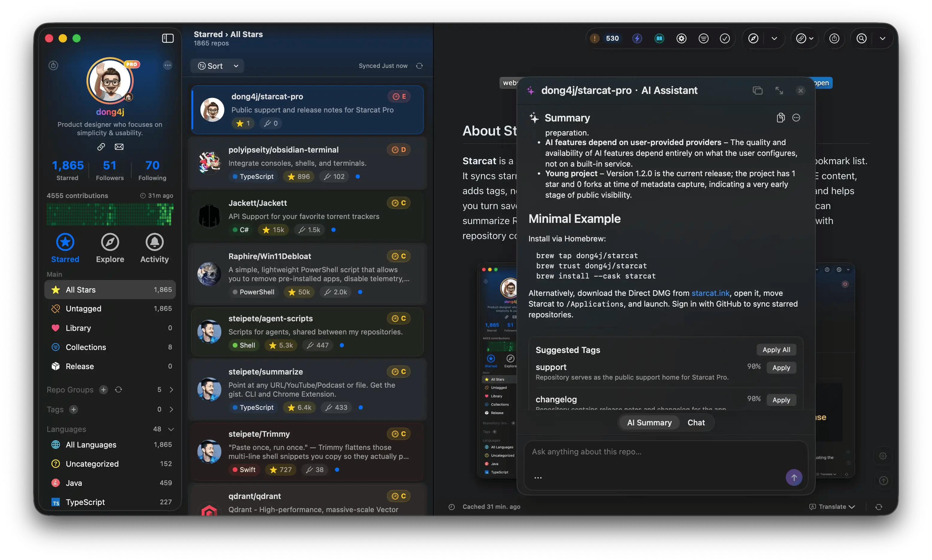932x560 pixels.
Task: Collapse the Languages section
Action: pyautogui.click(x=171, y=429)
